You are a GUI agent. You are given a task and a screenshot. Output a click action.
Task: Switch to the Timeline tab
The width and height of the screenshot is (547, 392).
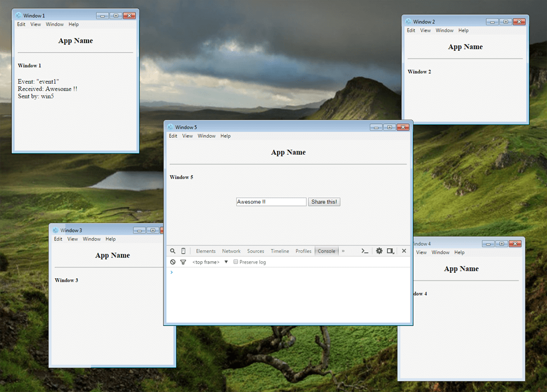[280, 251]
